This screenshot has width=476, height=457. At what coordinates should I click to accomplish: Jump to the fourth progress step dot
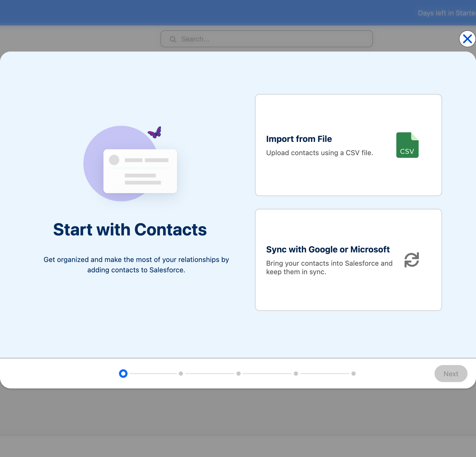tap(296, 374)
